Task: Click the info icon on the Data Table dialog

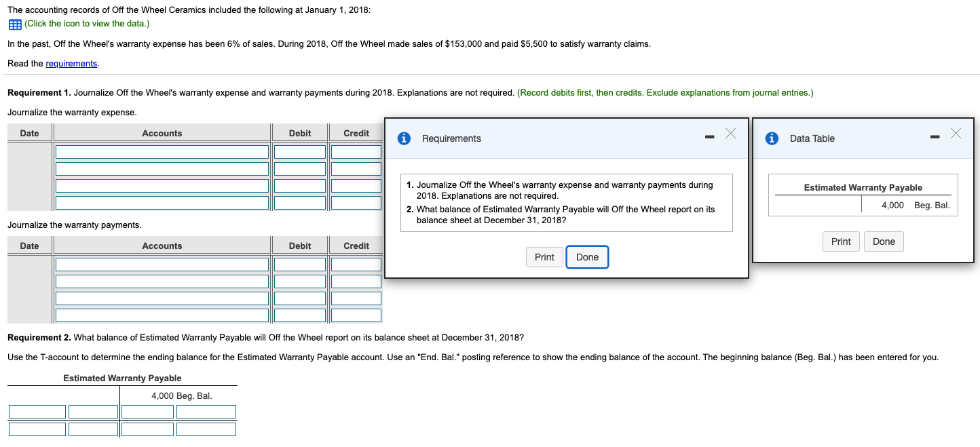Action: (x=773, y=138)
